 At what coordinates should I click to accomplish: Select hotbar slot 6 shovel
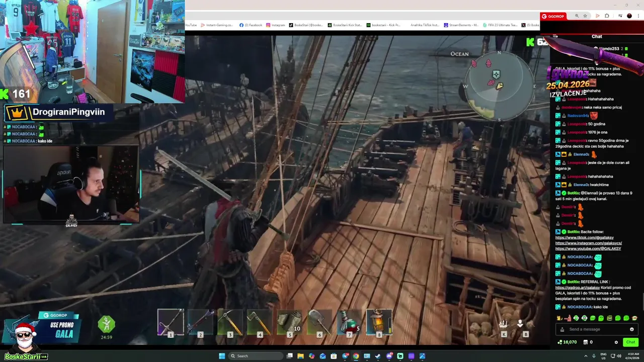(x=319, y=323)
